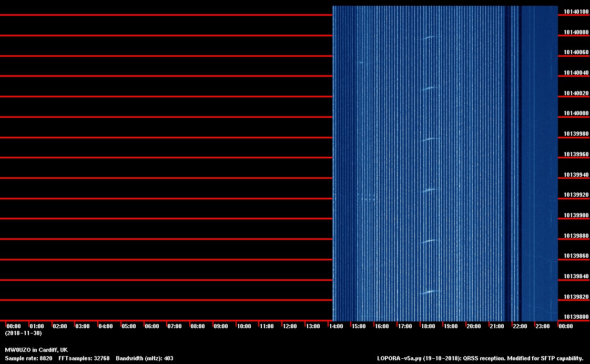Select the 10140000 frequency label

click(576, 114)
